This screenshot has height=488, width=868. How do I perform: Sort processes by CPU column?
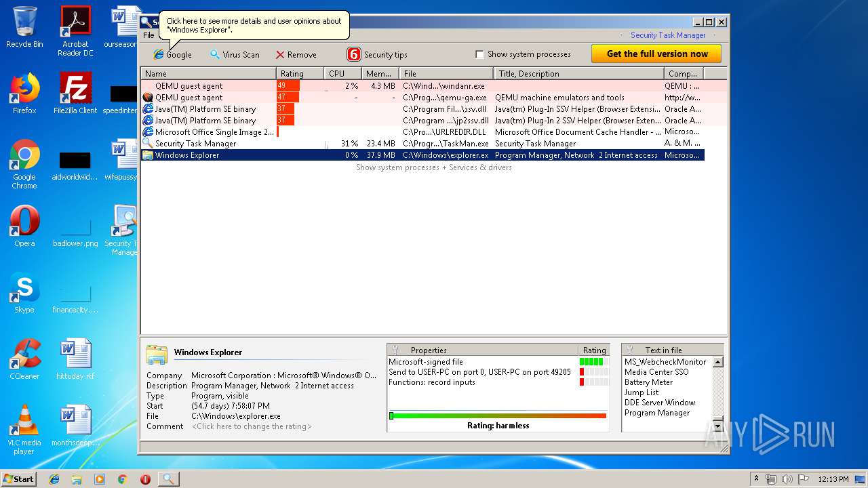coord(342,73)
